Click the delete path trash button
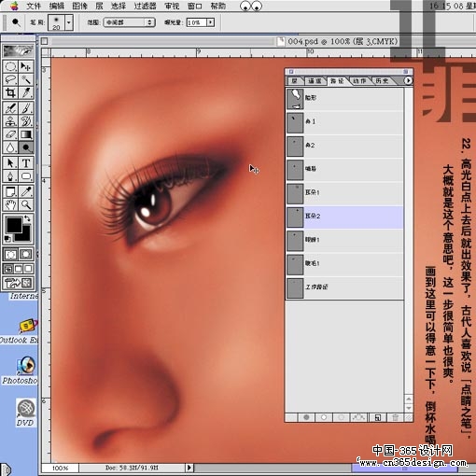The height and width of the screenshot is (476, 476). (x=395, y=417)
